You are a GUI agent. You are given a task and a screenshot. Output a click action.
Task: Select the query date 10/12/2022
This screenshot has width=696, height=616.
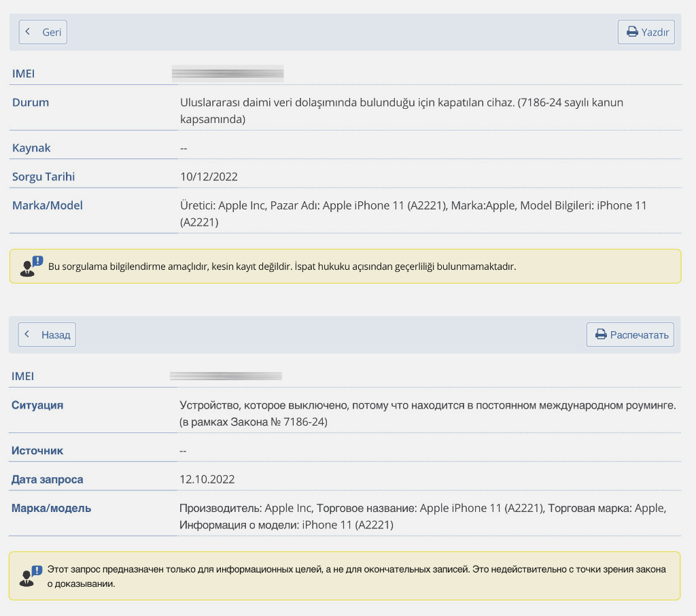(209, 177)
